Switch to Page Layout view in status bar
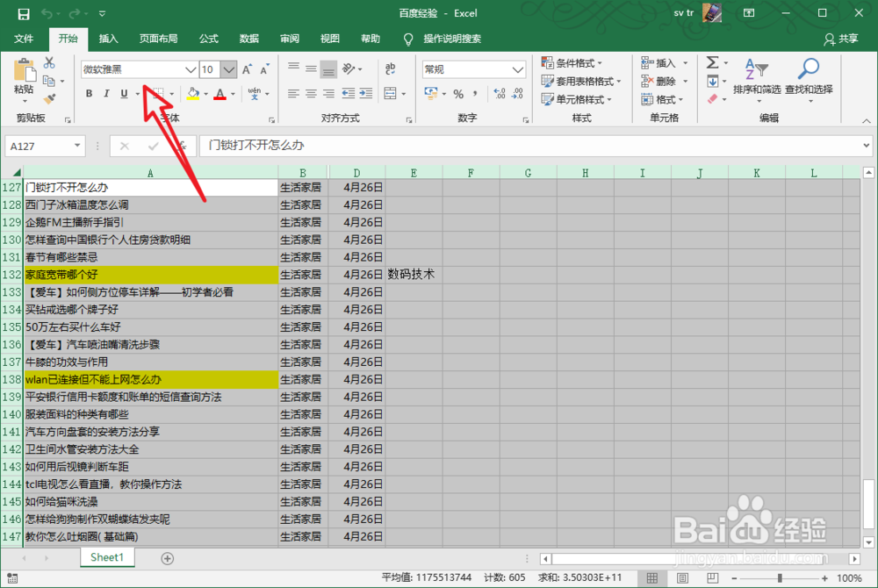Screen dimensions: 878x588 682,578
